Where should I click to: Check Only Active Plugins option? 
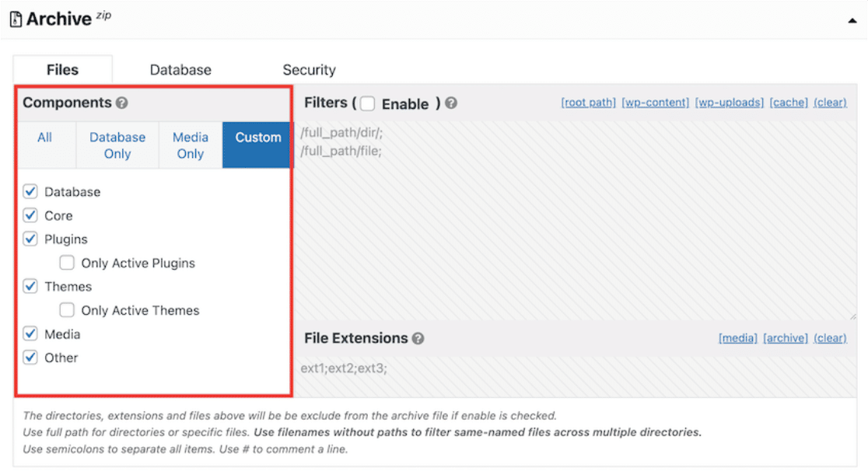[67, 263]
